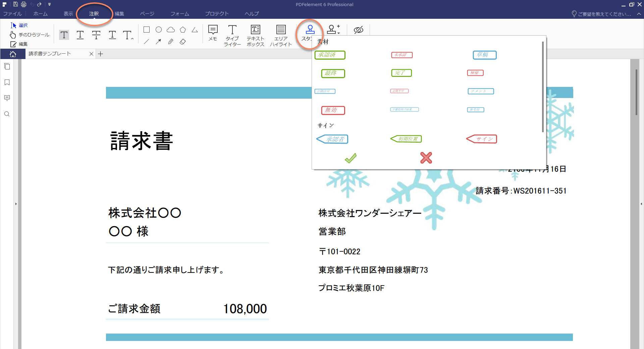Choose the arrow drawing tool
Image resolution: width=644 pixels, height=349 pixels.
(x=159, y=42)
